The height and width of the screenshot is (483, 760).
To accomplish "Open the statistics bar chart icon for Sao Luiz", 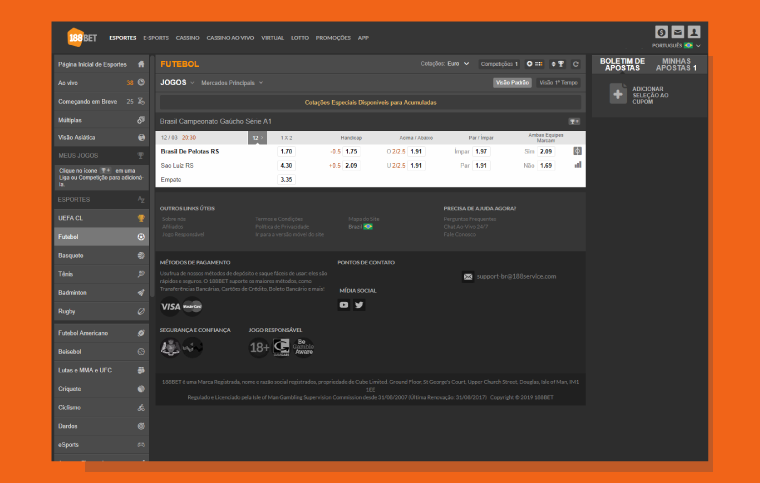I will (x=577, y=165).
